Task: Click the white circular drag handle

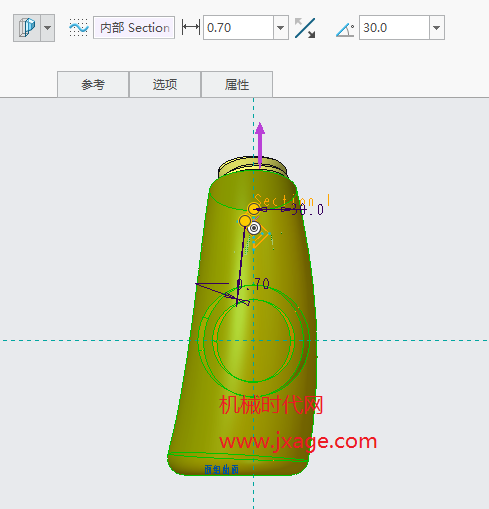Action: click(x=254, y=228)
